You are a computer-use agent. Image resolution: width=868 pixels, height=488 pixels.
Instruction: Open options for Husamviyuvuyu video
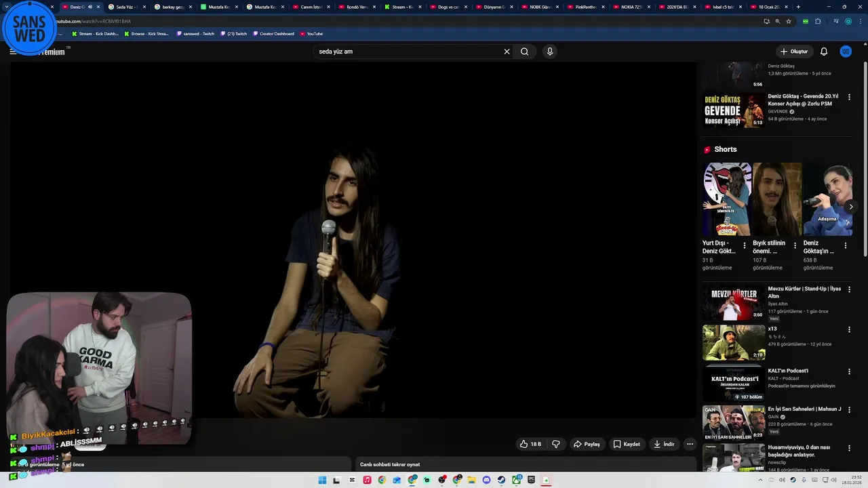tap(849, 449)
